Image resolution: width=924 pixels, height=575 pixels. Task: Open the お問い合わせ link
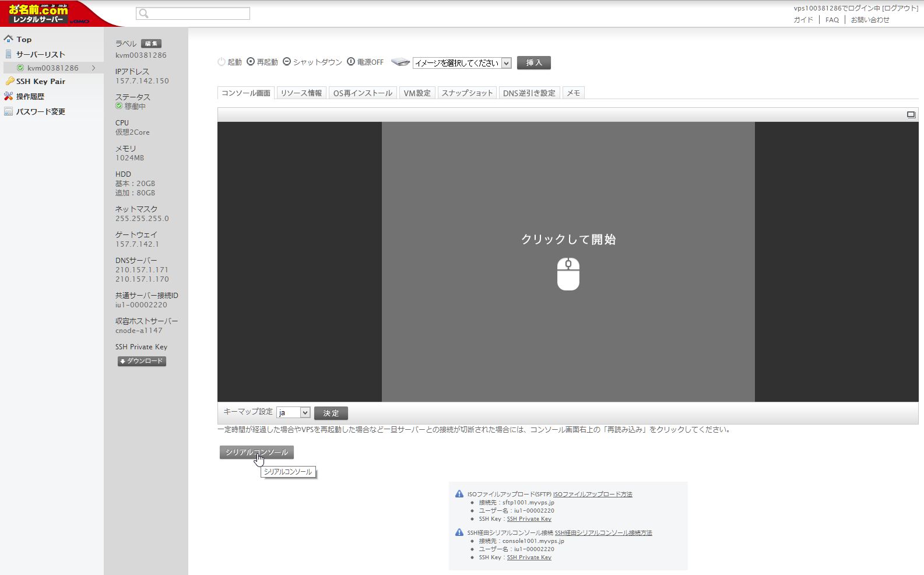pyautogui.click(x=870, y=20)
